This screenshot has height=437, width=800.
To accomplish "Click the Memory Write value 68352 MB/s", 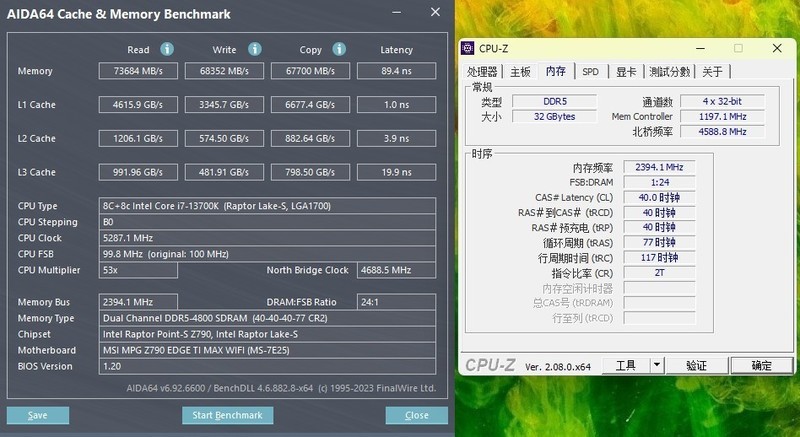I will point(224,71).
